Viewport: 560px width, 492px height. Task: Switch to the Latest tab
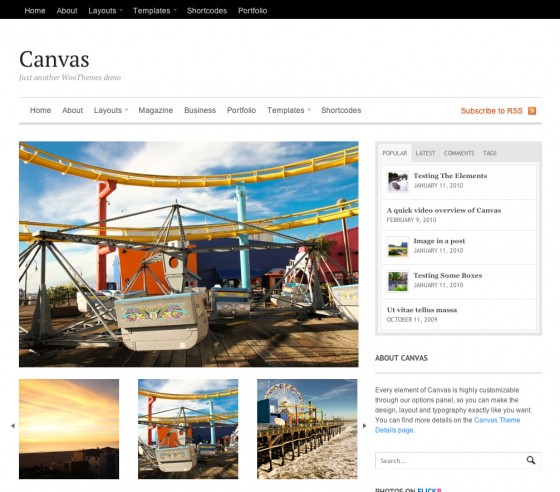(x=425, y=153)
